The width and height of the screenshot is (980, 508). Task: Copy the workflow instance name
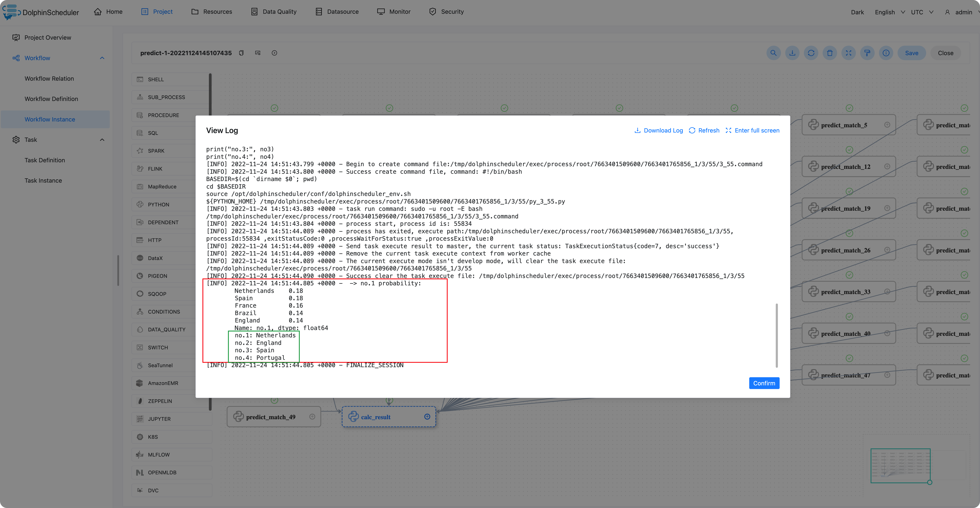(241, 53)
